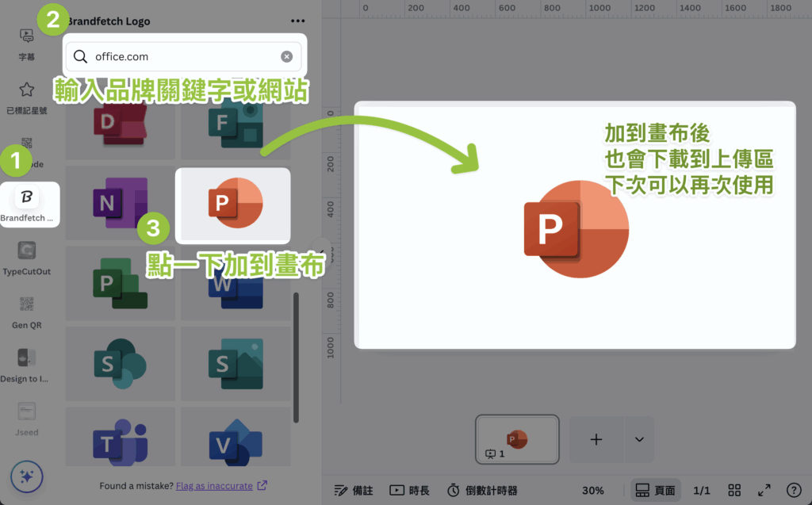Open the Flag as inaccurate link
The width and height of the screenshot is (812, 505).
click(x=214, y=486)
